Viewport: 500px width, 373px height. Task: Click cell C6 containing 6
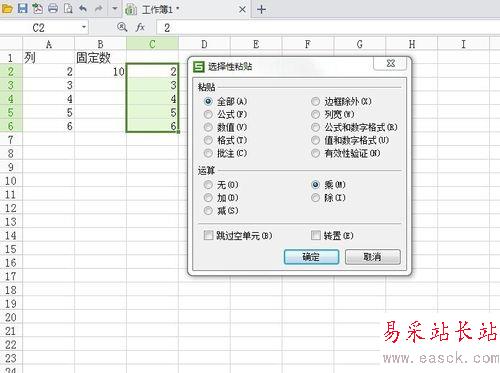pyautogui.click(x=152, y=126)
